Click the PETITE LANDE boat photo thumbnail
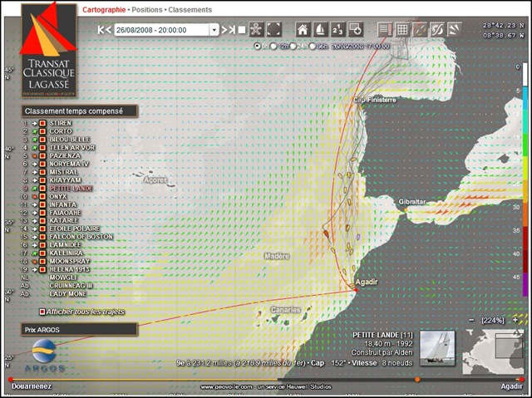The width and height of the screenshot is (532, 398). 437,348
